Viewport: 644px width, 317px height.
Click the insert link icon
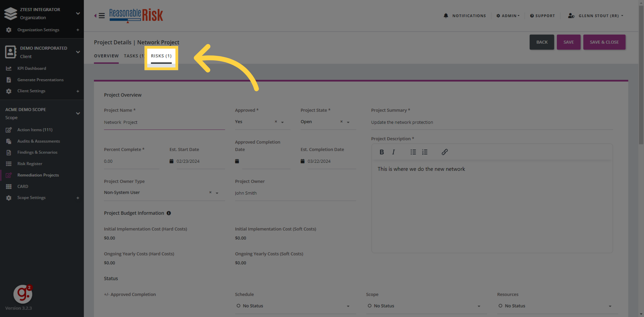click(x=445, y=152)
